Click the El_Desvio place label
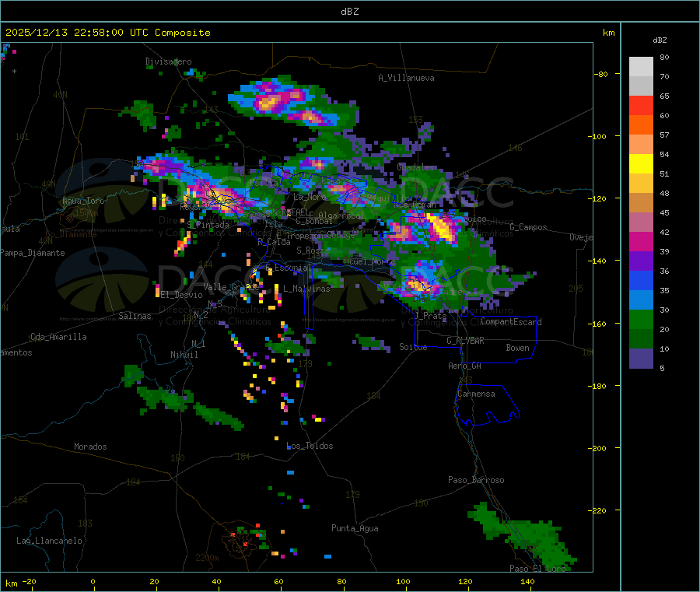Image resolution: width=700 pixels, height=592 pixels. [181, 295]
